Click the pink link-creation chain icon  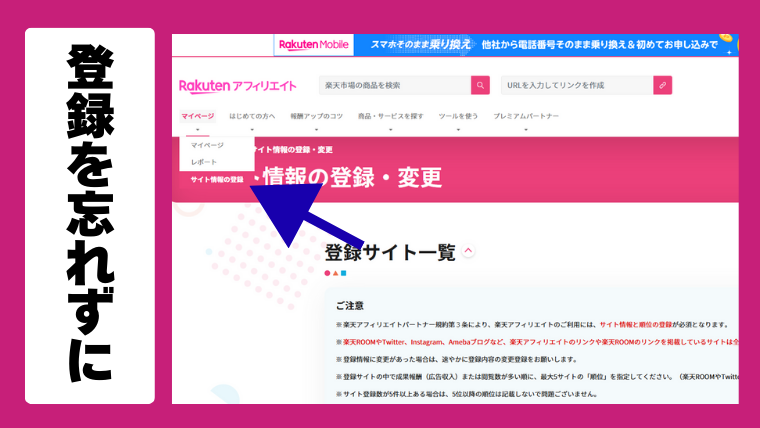pyautogui.click(x=661, y=86)
